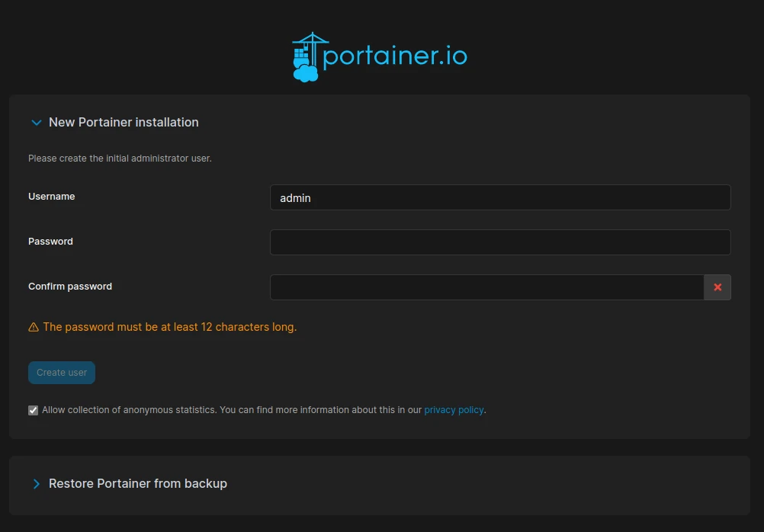Image resolution: width=764 pixels, height=532 pixels.
Task: Focus the Confirm password input field
Action: 486,287
